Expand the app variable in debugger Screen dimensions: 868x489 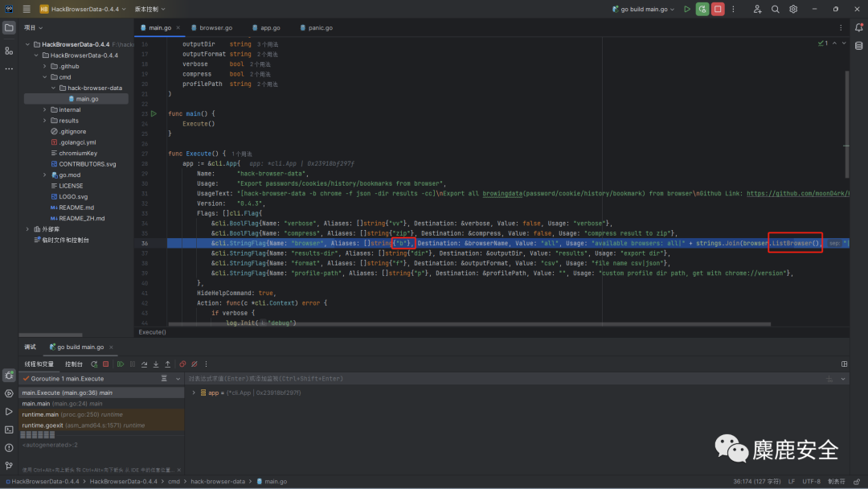[194, 392]
